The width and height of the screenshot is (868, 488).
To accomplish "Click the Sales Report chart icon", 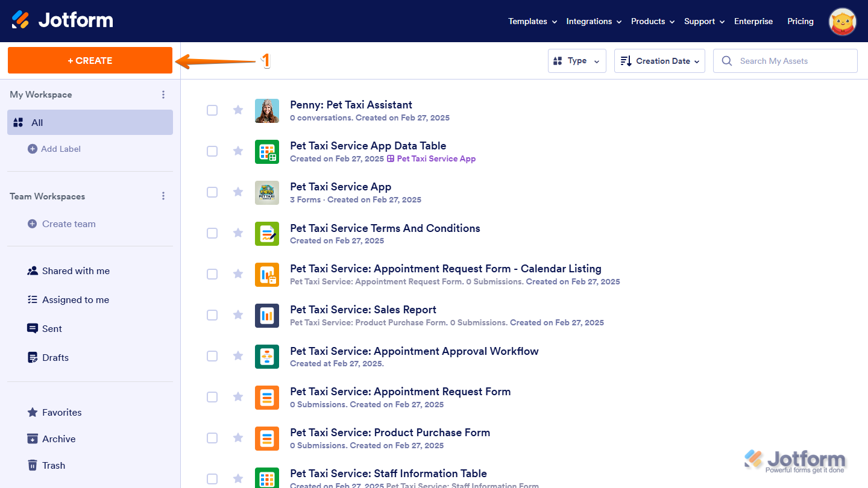I will pos(267,315).
